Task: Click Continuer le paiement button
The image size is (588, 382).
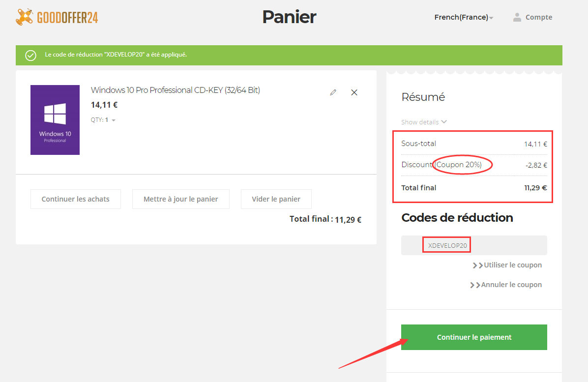Action: 474,337
